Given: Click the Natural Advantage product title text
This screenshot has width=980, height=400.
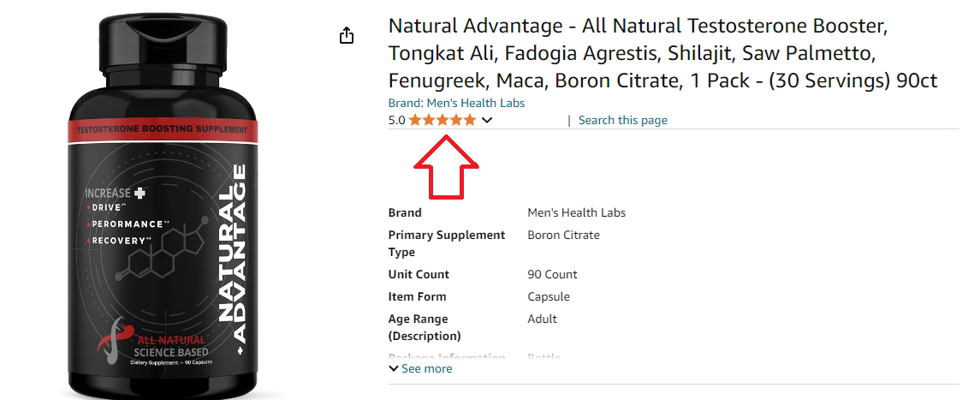Looking at the screenshot, I should click(x=662, y=54).
